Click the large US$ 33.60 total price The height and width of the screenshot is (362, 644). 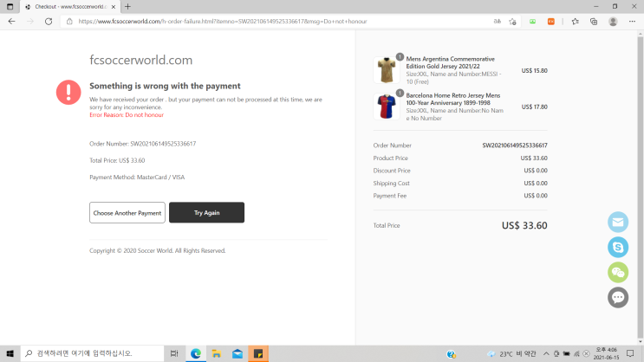[x=524, y=225]
